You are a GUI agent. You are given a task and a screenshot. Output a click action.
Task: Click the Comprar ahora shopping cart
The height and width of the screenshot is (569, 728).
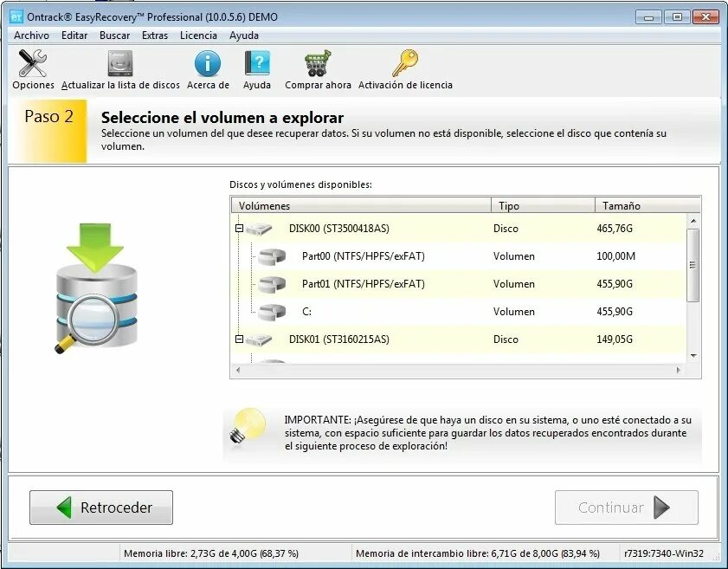[318, 63]
